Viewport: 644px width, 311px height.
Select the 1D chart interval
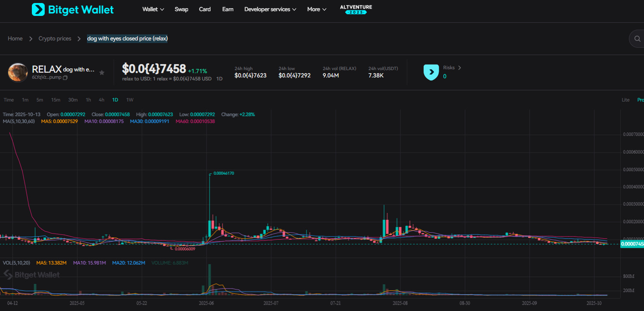click(x=115, y=100)
